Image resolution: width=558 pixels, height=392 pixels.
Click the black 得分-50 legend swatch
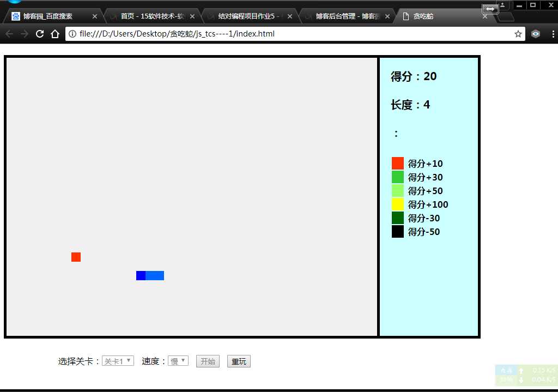click(397, 231)
